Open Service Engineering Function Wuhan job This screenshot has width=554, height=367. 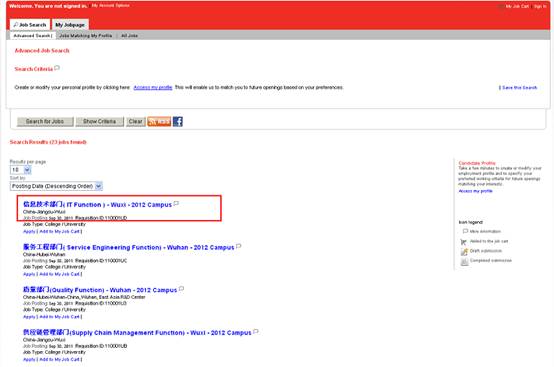click(129, 247)
